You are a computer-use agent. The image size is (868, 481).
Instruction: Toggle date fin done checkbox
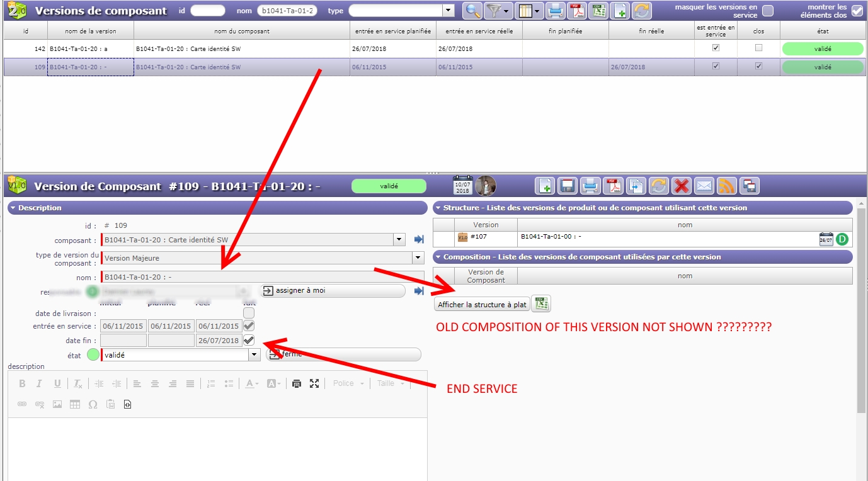tap(249, 341)
